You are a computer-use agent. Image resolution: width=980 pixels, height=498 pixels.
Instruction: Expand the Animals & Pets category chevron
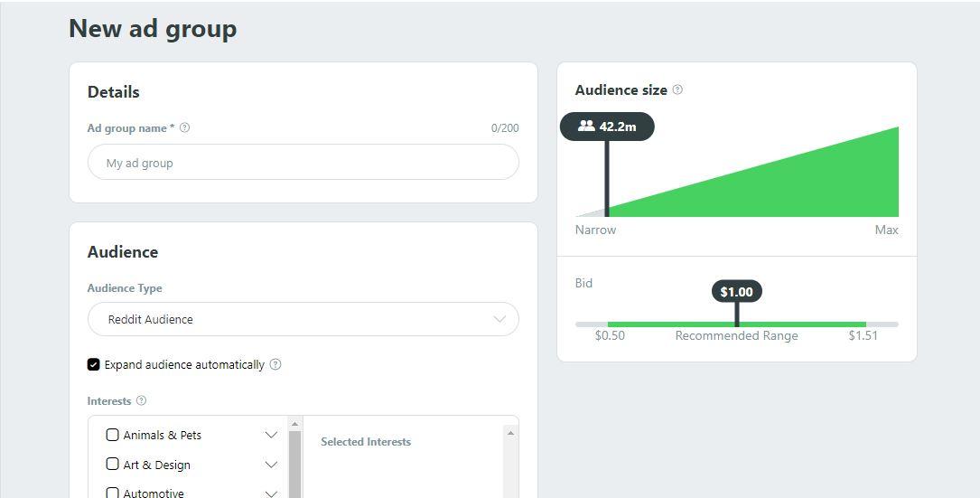pos(271,435)
